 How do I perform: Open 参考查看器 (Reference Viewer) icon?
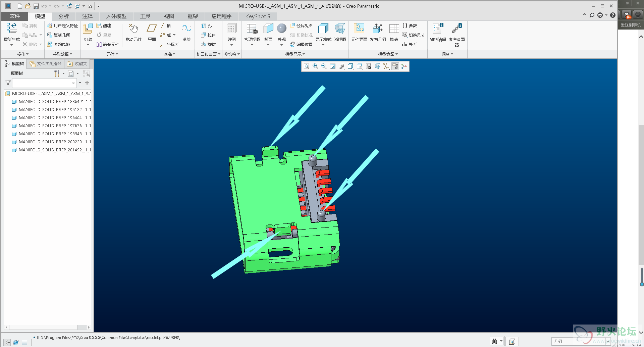tap(457, 29)
